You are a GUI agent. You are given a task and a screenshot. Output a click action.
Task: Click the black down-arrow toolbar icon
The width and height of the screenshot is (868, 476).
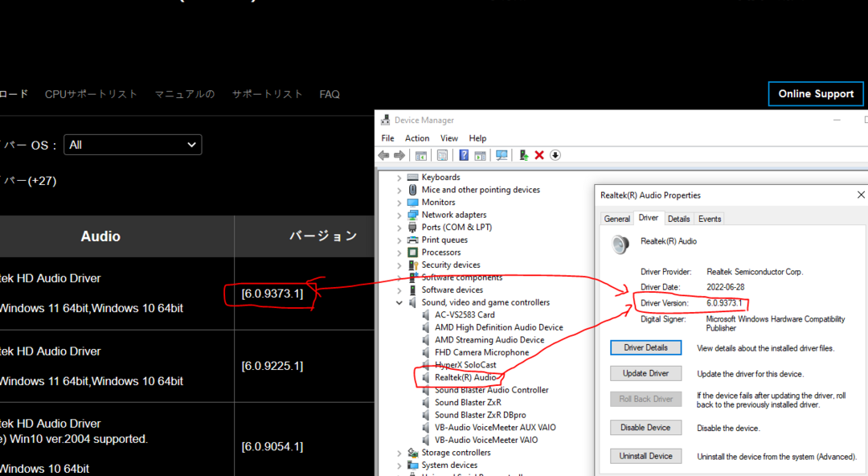555,155
